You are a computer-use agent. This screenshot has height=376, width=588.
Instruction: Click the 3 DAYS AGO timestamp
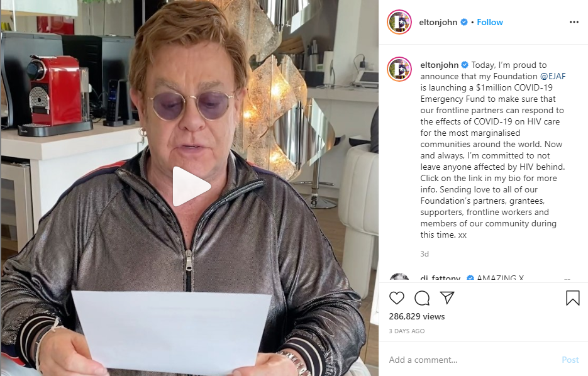point(406,331)
